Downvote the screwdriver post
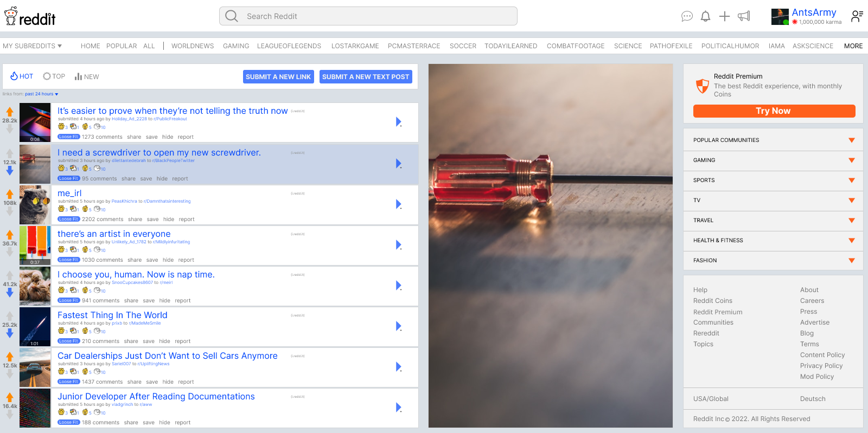Screen dimensions: 868x433 click(10, 171)
